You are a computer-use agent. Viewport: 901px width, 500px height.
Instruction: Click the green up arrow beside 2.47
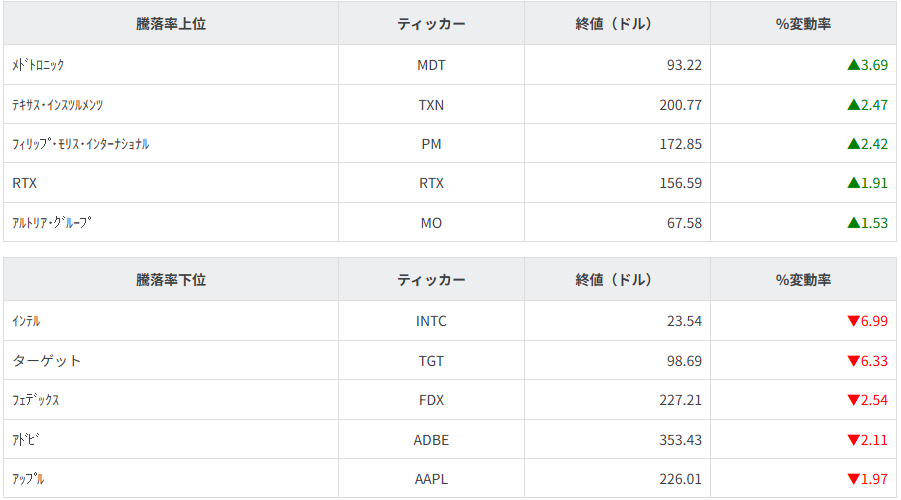coord(853,104)
